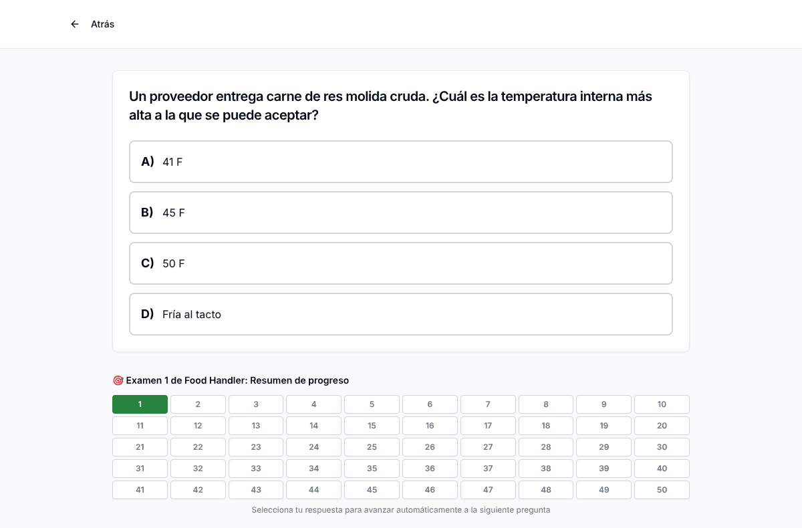Open question 39

pyautogui.click(x=604, y=469)
